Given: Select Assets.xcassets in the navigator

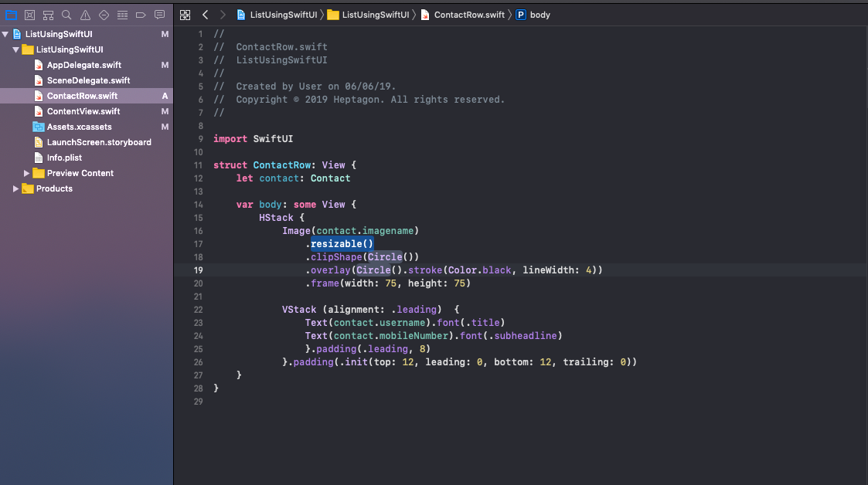Looking at the screenshot, I should click(x=80, y=127).
